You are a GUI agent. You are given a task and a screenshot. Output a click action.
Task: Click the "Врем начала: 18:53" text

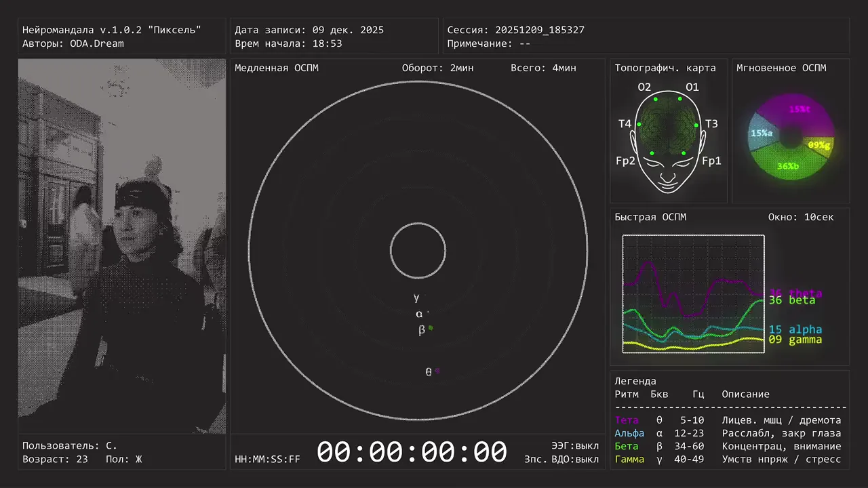coord(288,43)
